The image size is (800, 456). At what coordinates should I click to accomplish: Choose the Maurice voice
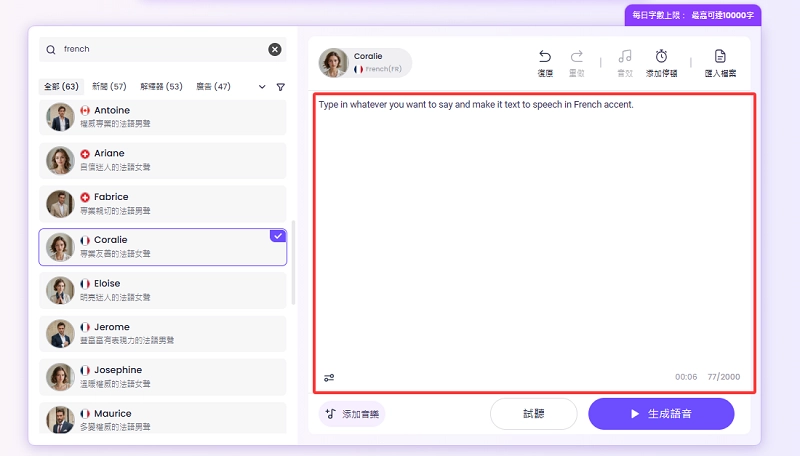(162, 418)
